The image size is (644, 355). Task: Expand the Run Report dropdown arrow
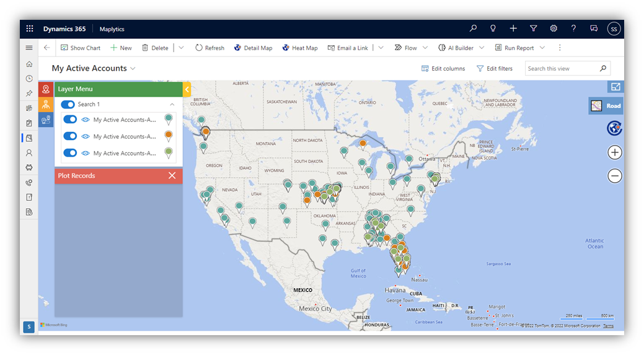point(542,48)
